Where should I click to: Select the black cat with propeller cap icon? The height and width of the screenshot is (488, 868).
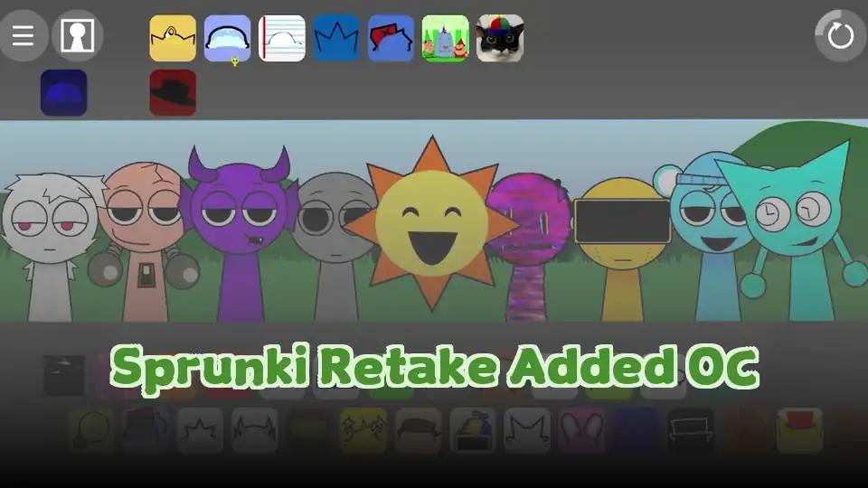pyautogui.click(x=500, y=38)
